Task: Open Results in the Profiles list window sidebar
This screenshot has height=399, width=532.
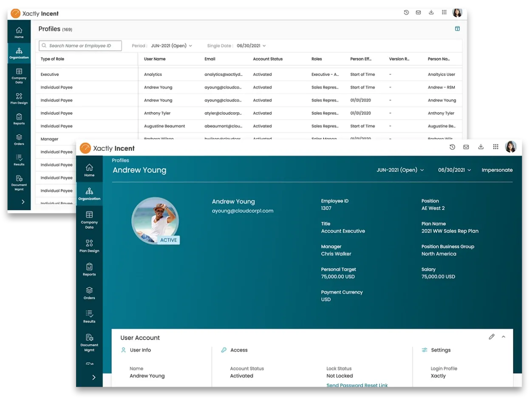Action: click(19, 160)
